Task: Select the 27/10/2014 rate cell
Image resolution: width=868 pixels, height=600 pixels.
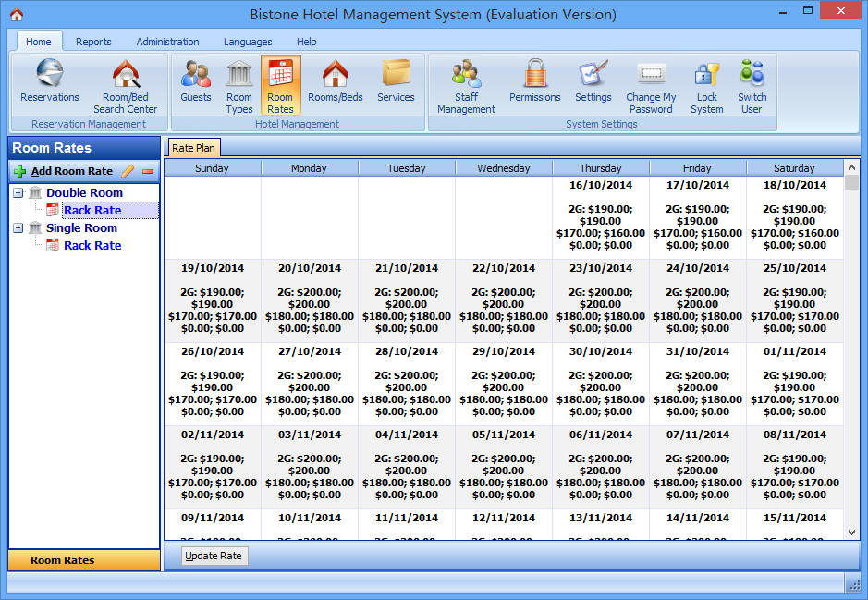Action: click(310, 384)
